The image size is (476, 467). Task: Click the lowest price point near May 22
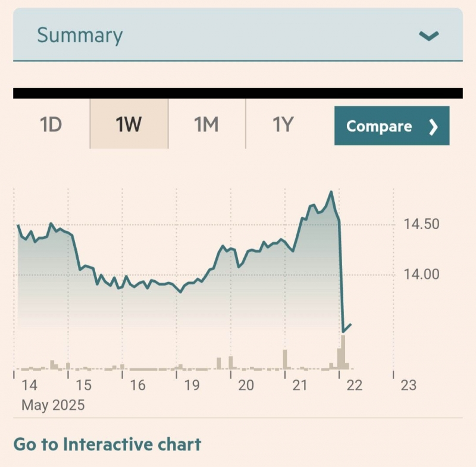343,331
